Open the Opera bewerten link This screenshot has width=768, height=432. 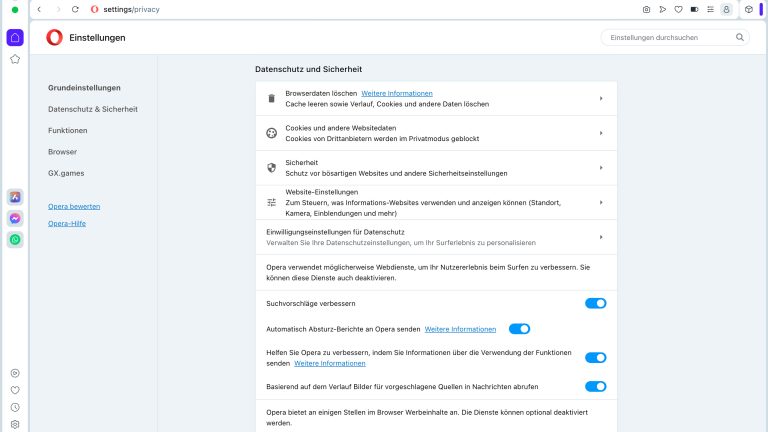pos(74,207)
